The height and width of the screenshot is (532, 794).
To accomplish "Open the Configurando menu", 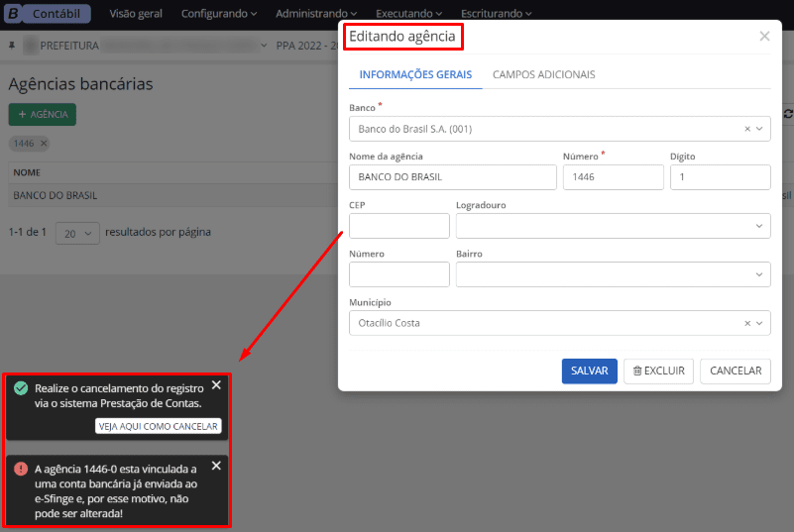I will 218,14.
